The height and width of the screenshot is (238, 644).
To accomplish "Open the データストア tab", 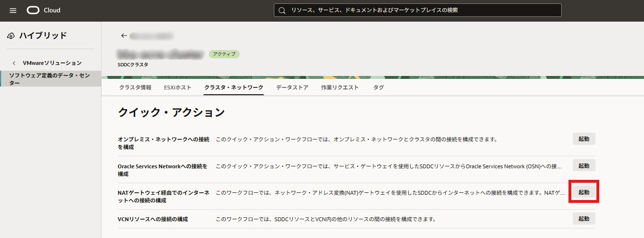I will [x=292, y=88].
